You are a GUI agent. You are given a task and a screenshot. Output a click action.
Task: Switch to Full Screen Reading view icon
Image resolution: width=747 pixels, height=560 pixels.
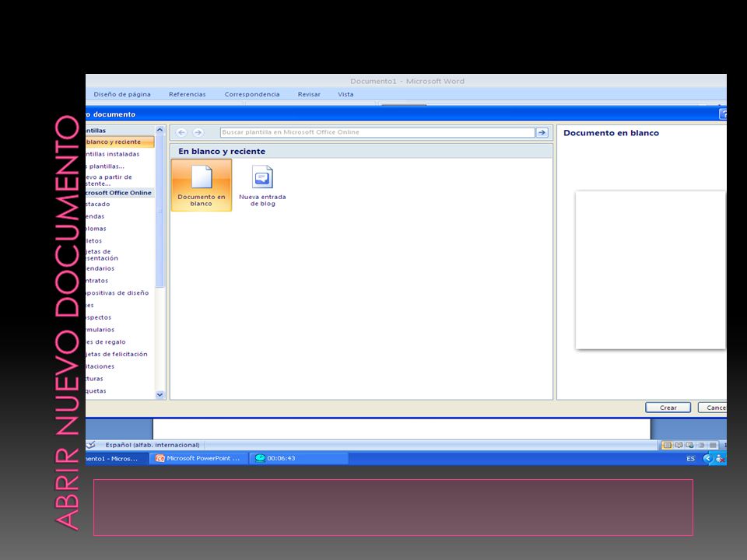[x=679, y=445]
